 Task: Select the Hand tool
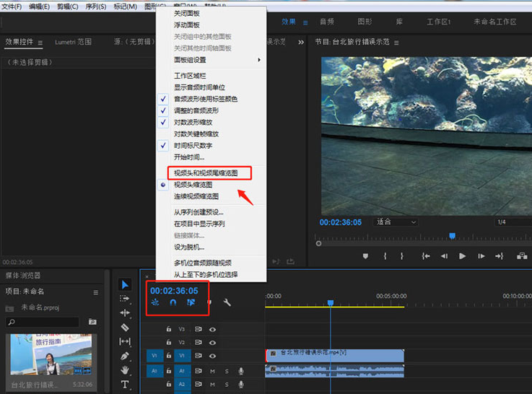pos(125,370)
